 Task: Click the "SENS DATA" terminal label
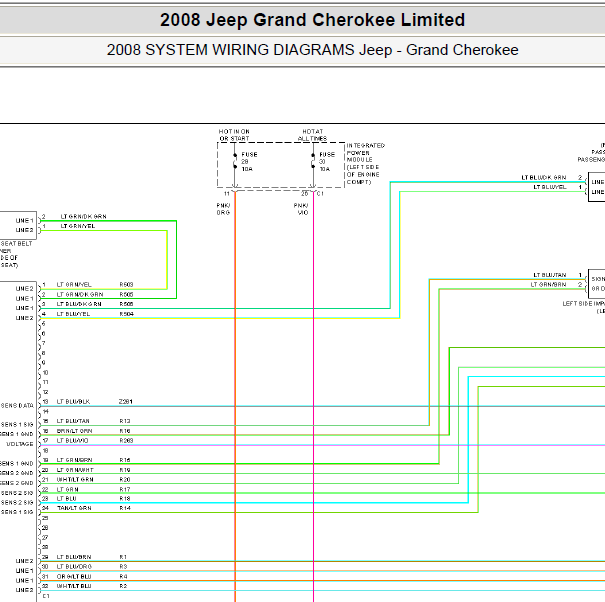[x=17, y=406]
